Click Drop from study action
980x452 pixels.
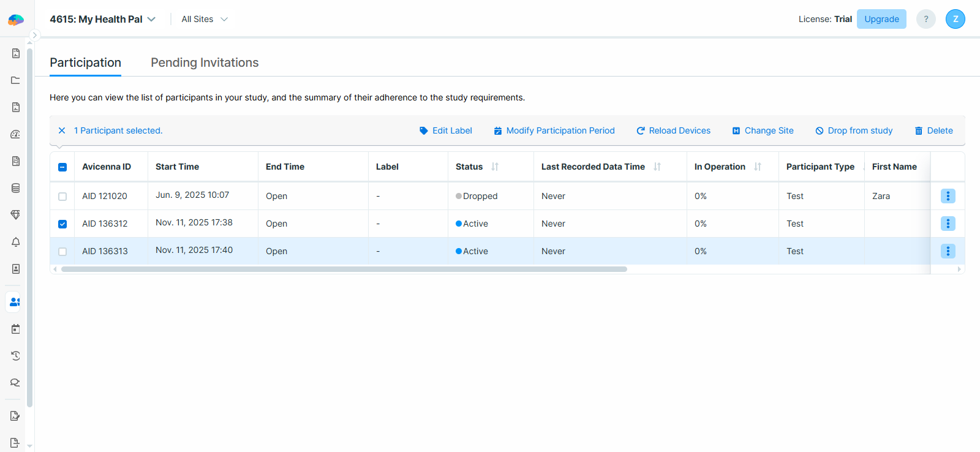[854, 130]
